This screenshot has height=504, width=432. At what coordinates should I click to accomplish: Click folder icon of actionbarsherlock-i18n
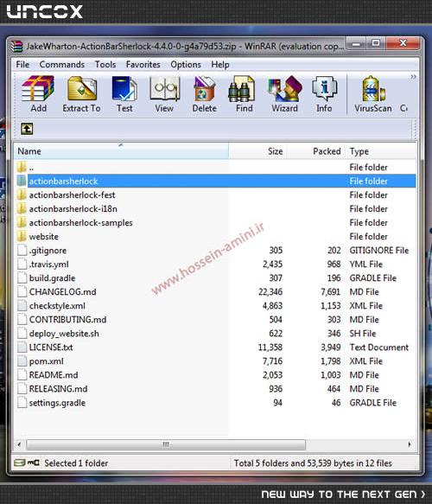point(22,208)
